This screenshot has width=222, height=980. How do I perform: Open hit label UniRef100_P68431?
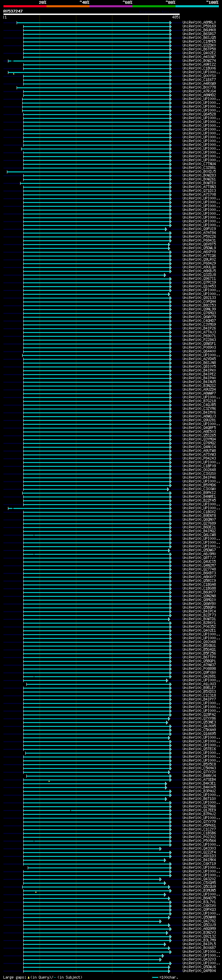pos(199,241)
